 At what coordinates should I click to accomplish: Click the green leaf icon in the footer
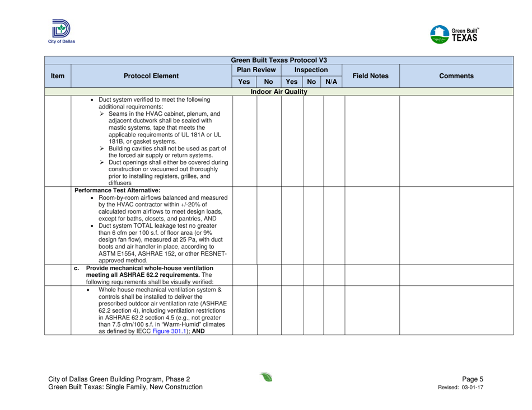(x=265, y=378)
